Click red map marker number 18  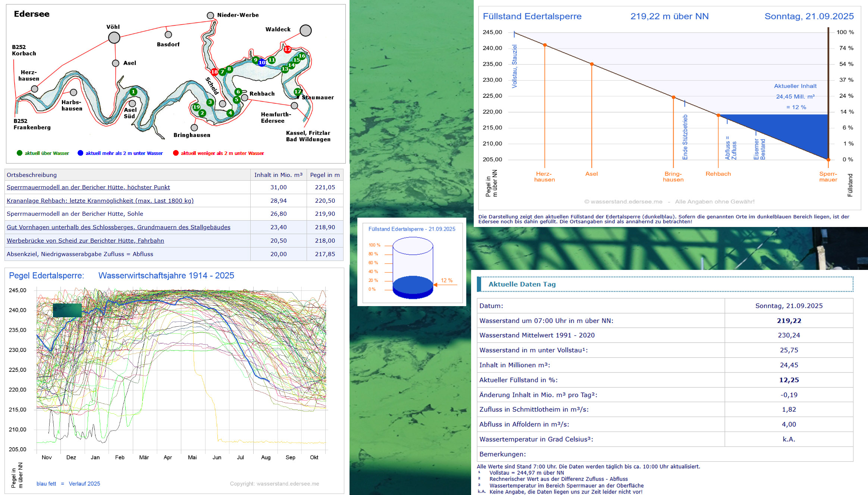pos(214,72)
